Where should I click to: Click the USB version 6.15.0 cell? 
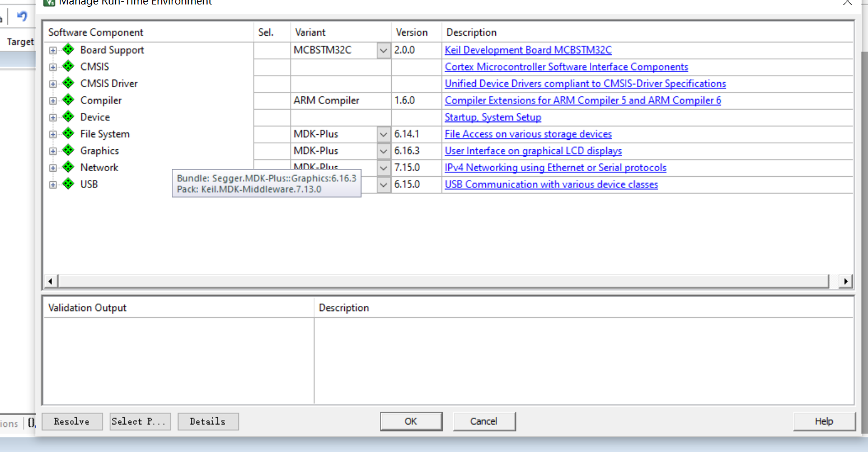click(416, 185)
